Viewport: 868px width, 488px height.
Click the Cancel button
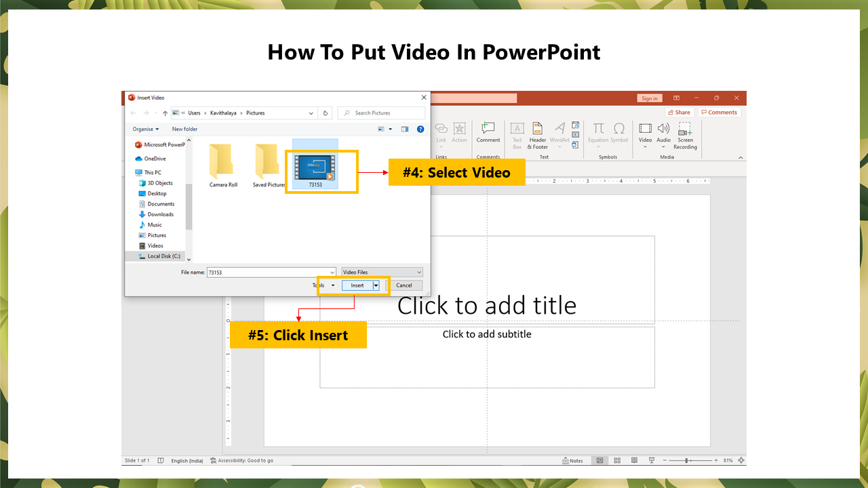pyautogui.click(x=404, y=285)
